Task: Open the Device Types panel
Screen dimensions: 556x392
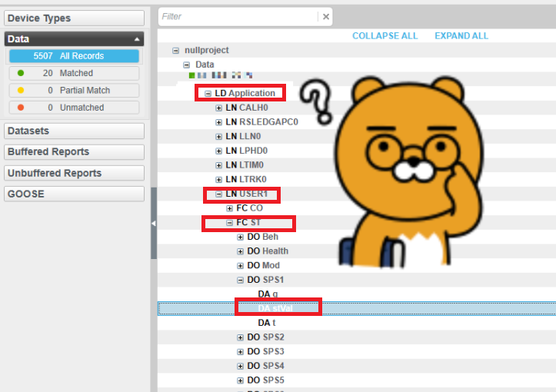Action: (x=74, y=18)
